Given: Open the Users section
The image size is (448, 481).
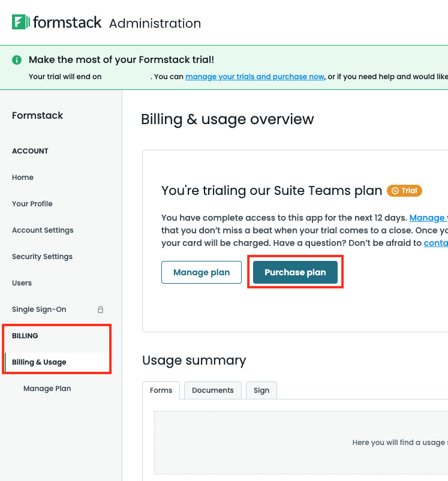Looking at the screenshot, I should click(x=22, y=283).
